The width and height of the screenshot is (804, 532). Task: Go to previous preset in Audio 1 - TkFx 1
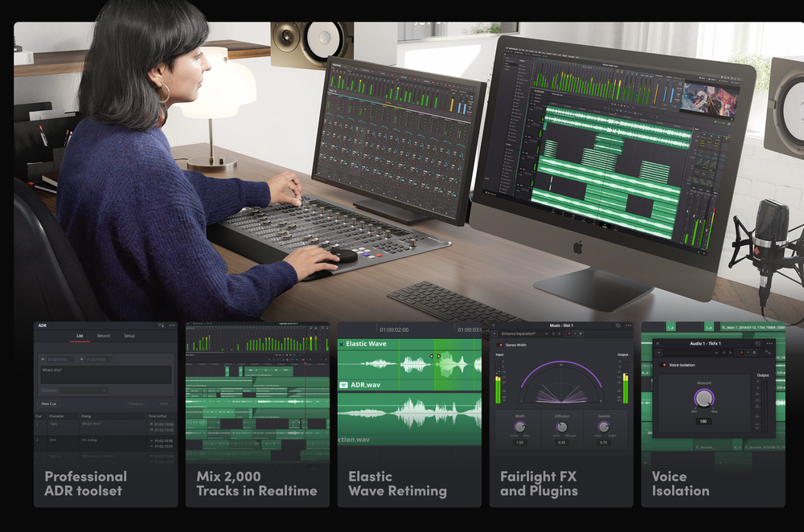(x=724, y=353)
